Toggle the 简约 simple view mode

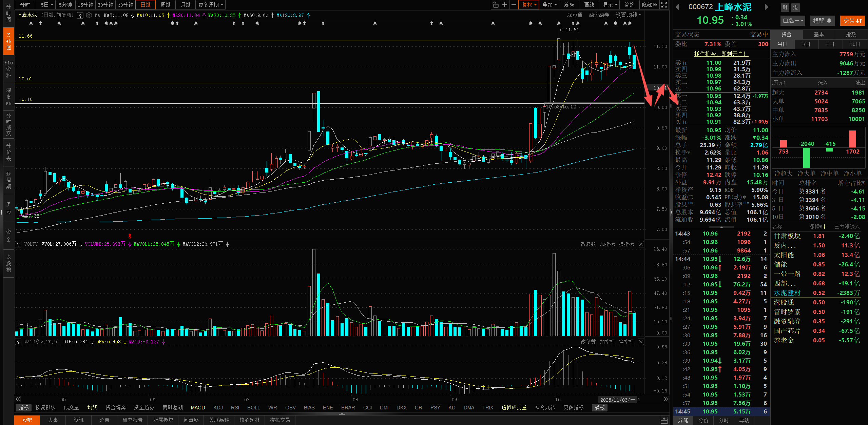click(630, 5)
